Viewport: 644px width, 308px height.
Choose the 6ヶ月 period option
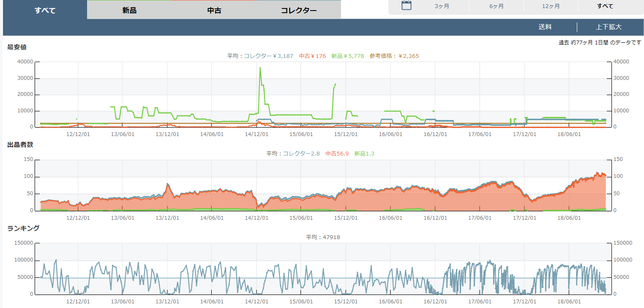[x=496, y=6]
